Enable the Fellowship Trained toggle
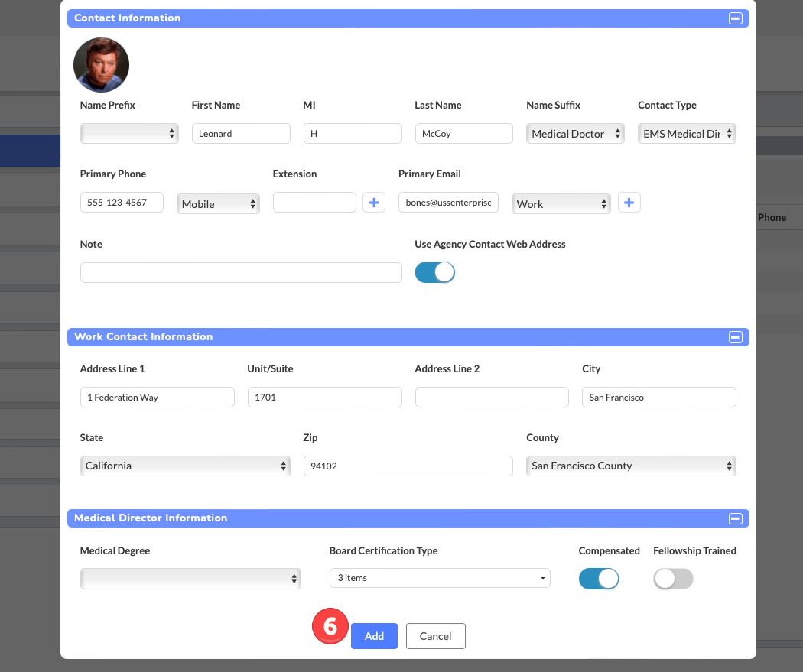Viewport: 803px width, 672px height. pyautogui.click(x=673, y=579)
